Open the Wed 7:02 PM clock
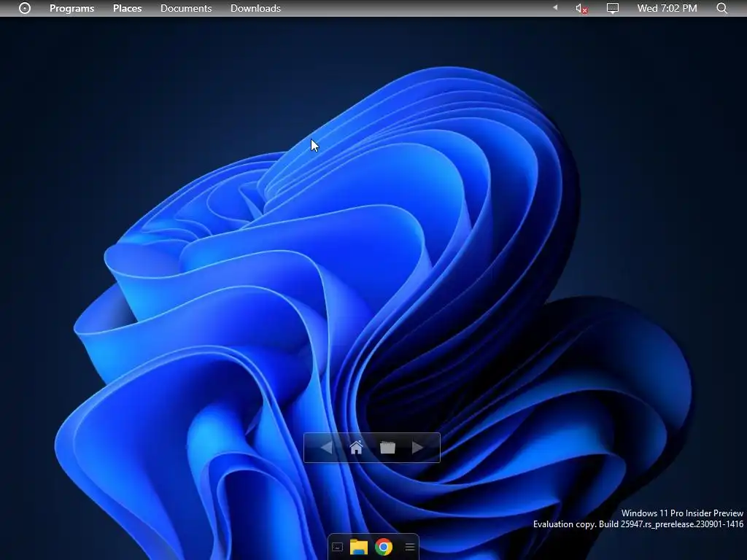The image size is (747, 560). (x=667, y=8)
